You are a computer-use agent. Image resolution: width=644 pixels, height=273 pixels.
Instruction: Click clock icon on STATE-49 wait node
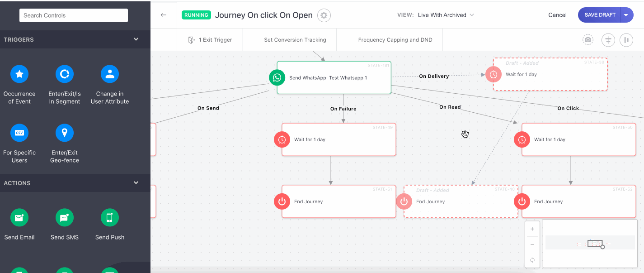[282, 139]
